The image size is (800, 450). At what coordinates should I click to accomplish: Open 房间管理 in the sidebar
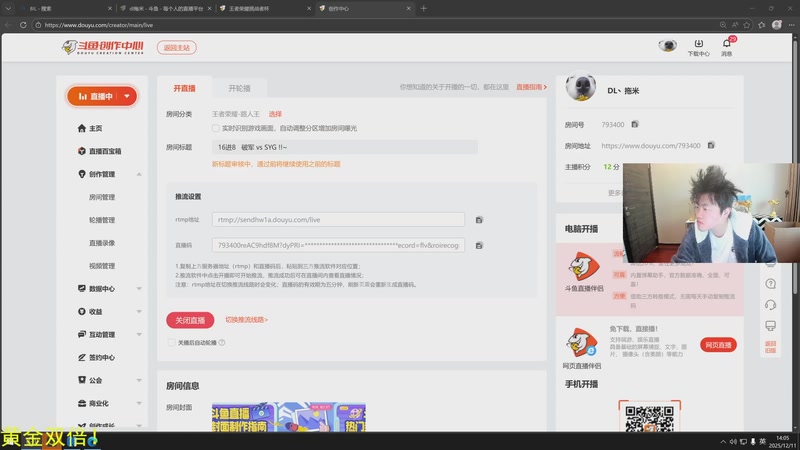click(x=102, y=197)
